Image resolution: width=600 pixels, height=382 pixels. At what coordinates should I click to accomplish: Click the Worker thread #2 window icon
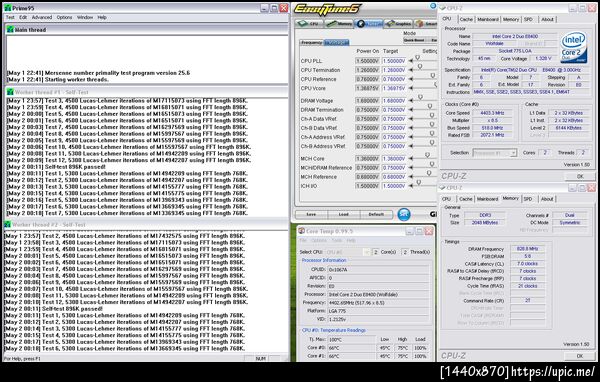tap(7, 224)
